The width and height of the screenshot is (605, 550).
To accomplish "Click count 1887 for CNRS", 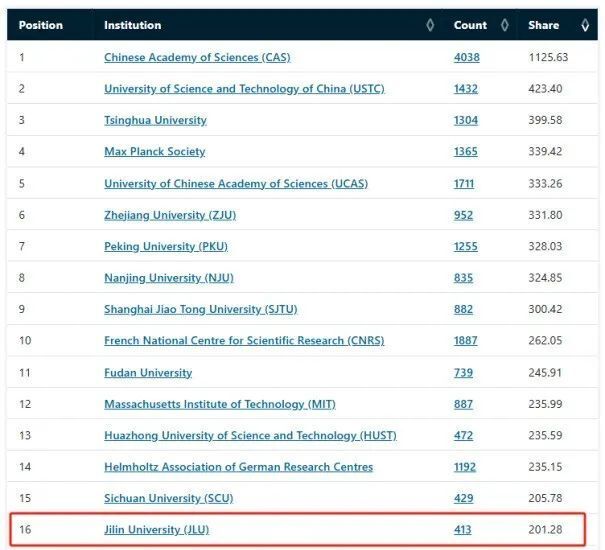I will 466,340.
